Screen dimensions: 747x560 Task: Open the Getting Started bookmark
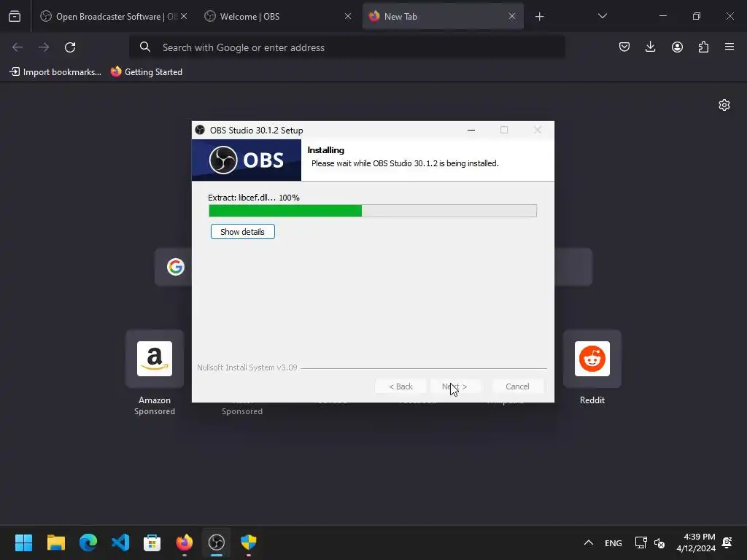146,72
